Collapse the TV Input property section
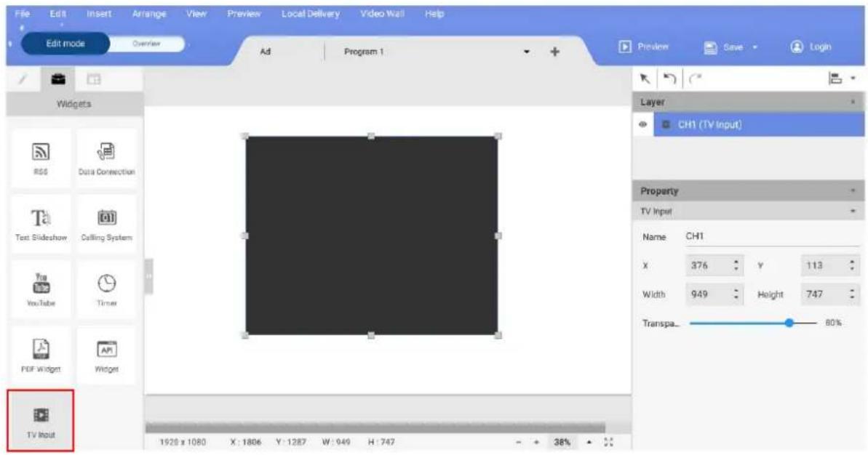 [853, 212]
